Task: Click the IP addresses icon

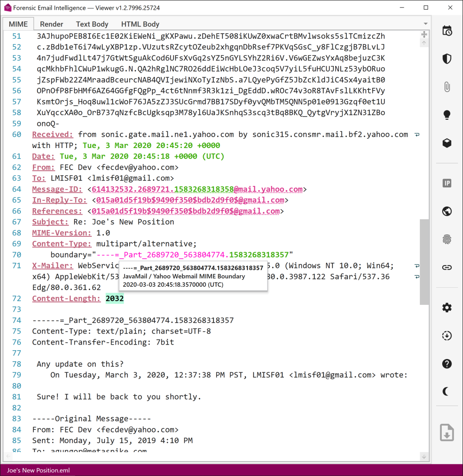Action: pos(447,183)
